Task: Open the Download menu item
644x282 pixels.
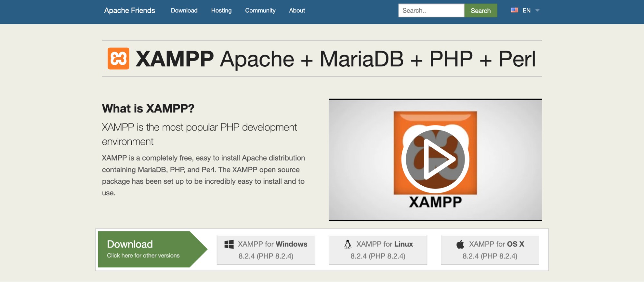Action: click(x=184, y=10)
